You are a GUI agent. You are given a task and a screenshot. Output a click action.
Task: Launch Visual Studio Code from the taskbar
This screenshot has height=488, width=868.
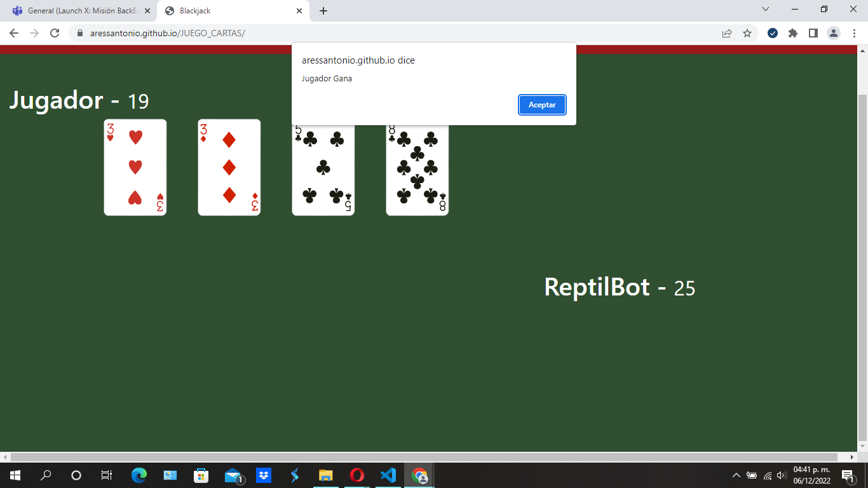point(388,475)
